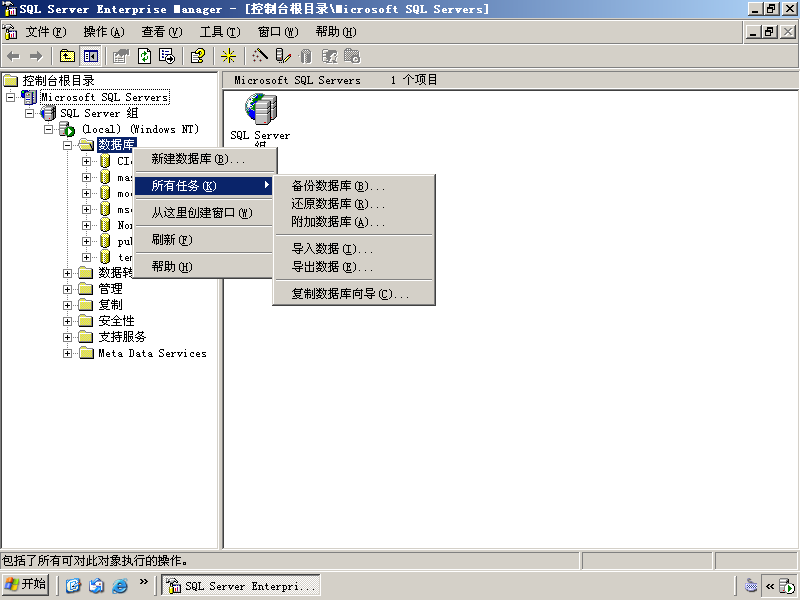Click the Microsoft SQL Servers tree node icon
The image size is (800, 600).
29,96
